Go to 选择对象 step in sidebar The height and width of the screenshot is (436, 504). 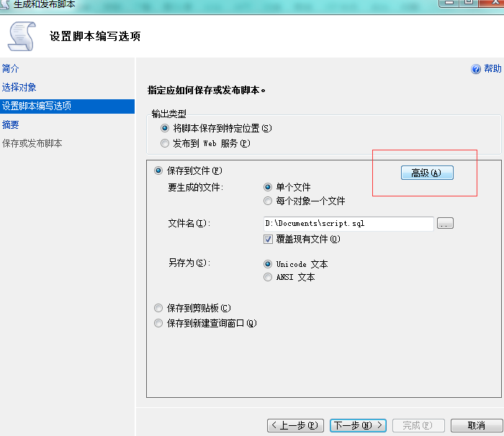point(19,87)
